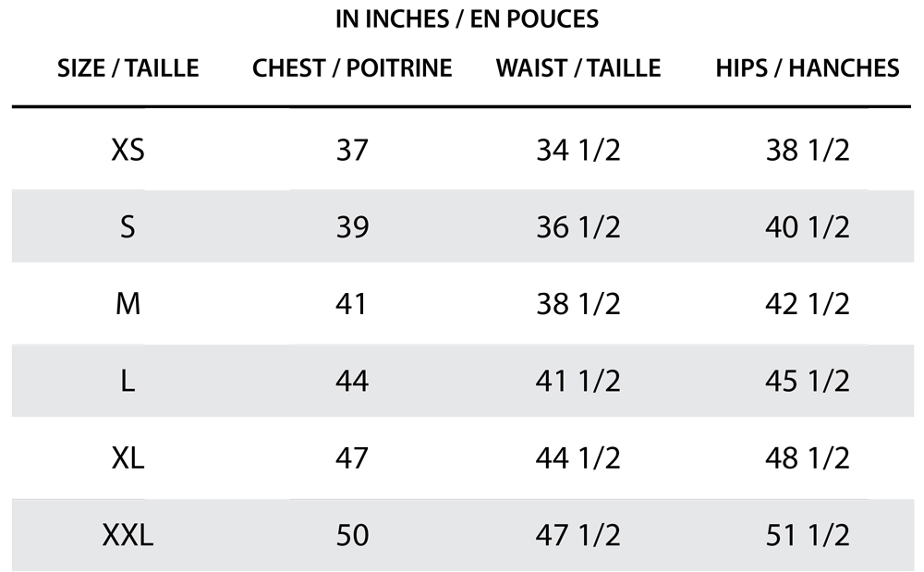Select the M size row label

(128, 303)
